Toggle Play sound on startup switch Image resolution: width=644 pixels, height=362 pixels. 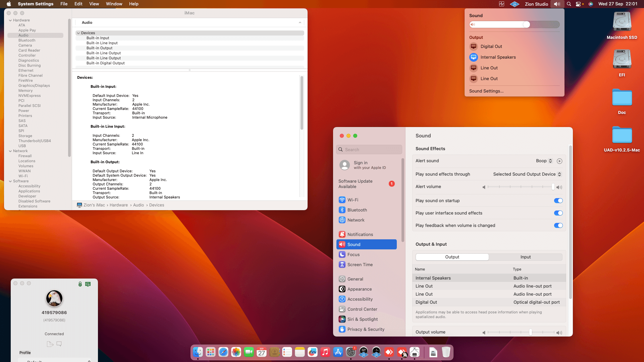point(558,201)
